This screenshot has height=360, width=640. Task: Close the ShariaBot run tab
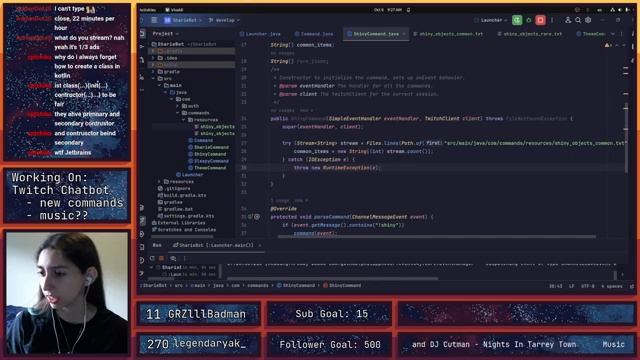coord(260,245)
